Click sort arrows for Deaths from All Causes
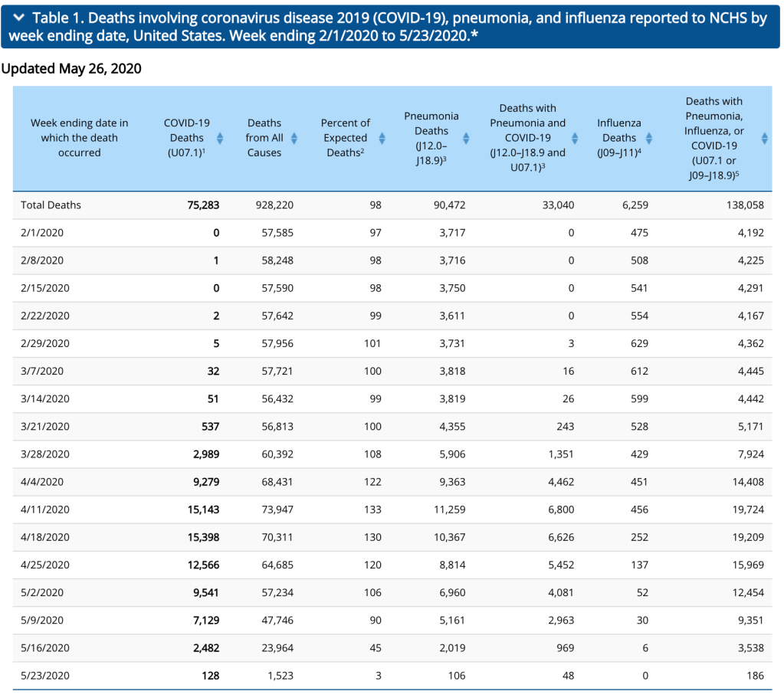This screenshot has height=698, width=784. pyautogui.click(x=294, y=138)
